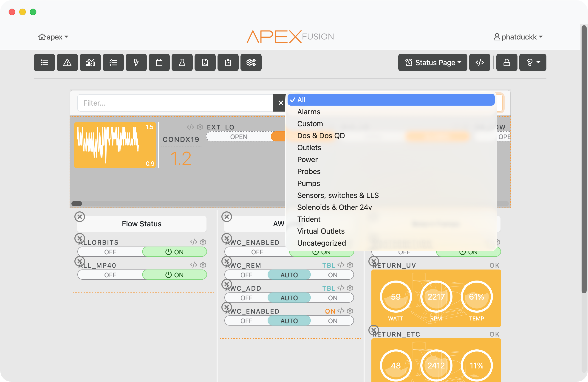Remove the Flow Status group

coord(80,217)
